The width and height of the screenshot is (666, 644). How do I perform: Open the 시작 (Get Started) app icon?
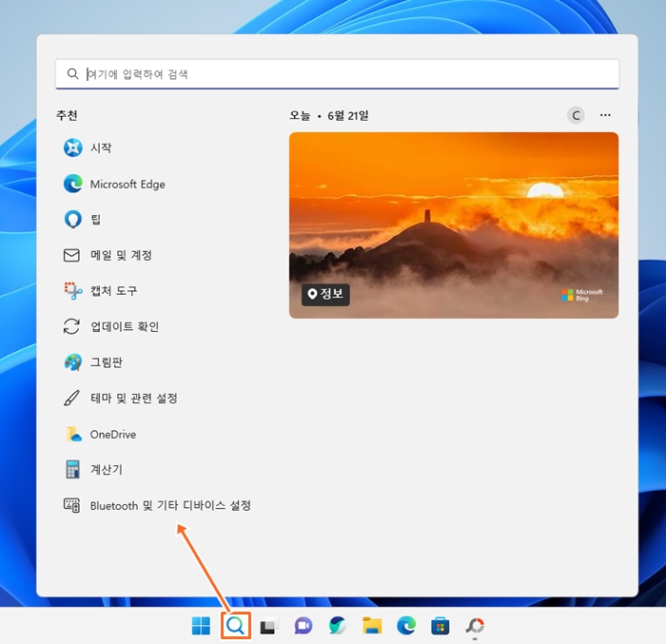pos(73,147)
